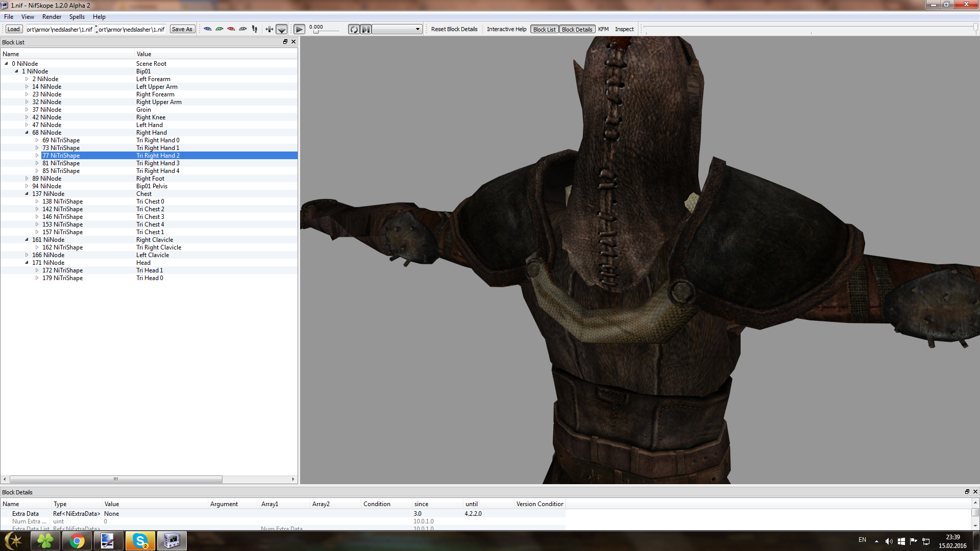Open the Render menu
This screenshot has height=551, width=980.
tap(52, 17)
